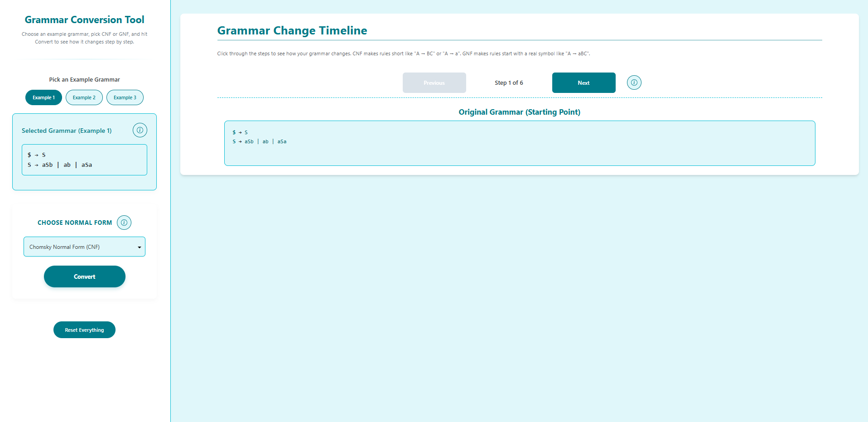Open the info icon beside the Next button
Screen dimensions: 868x422
pyautogui.click(x=634, y=82)
